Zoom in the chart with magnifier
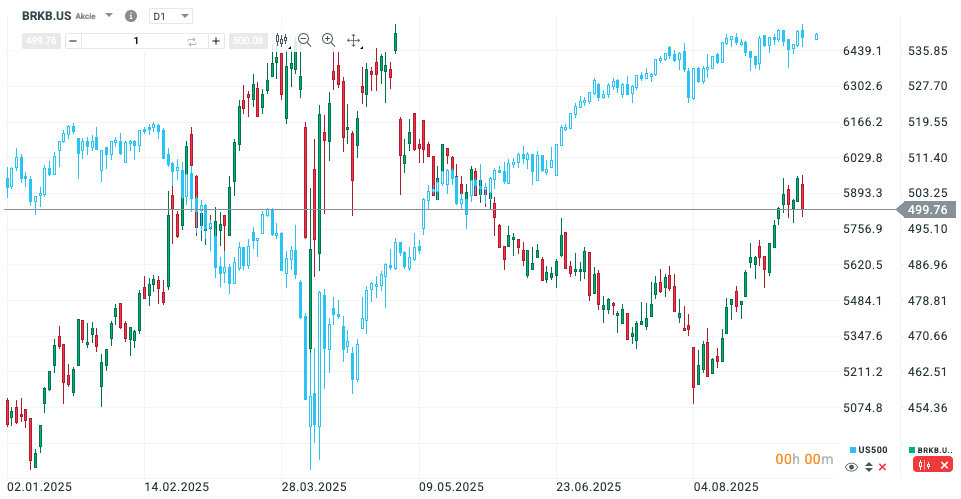Image resolution: width=961 pixels, height=499 pixels. click(328, 40)
